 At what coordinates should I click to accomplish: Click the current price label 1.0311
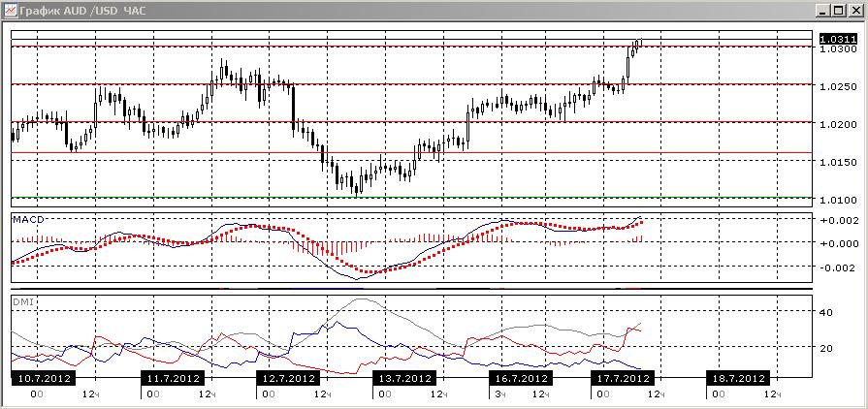coord(838,39)
